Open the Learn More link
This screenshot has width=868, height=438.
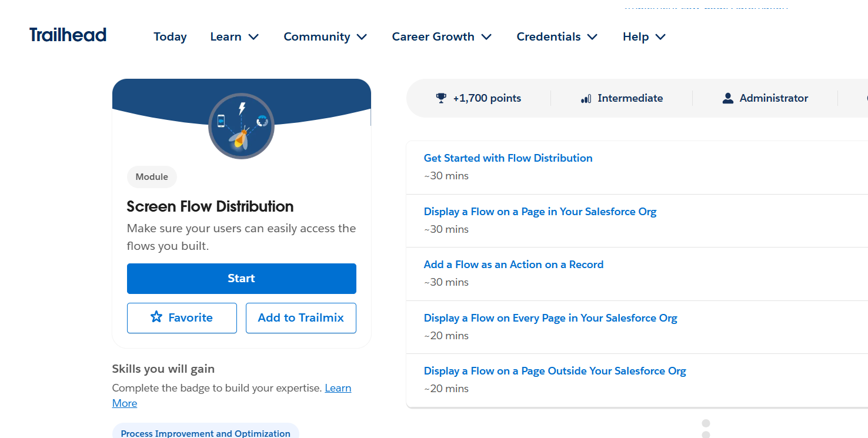point(338,388)
